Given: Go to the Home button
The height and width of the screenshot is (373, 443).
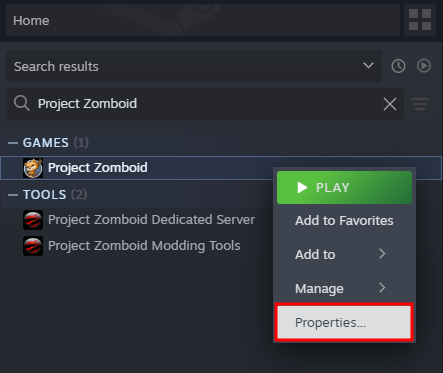Looking at the screenshot, I should pyautogui.click(x=203, y=20).
